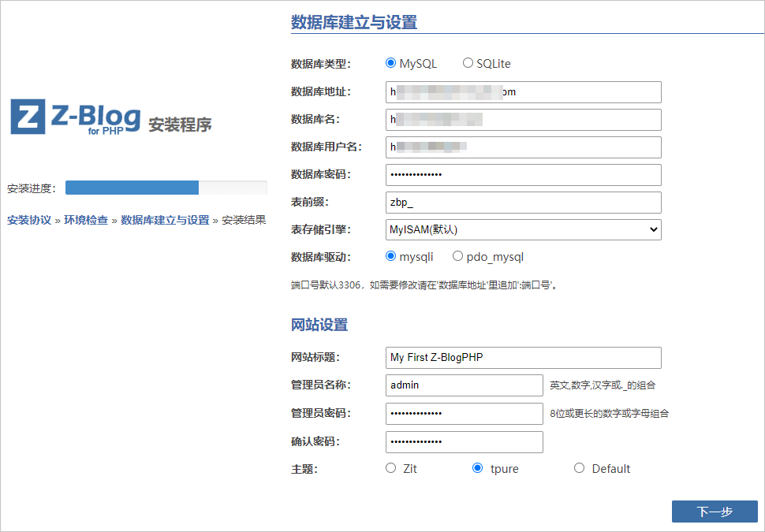Click the 管理员名称 admin field
765x532 pixels.
[x=464, y=385]
